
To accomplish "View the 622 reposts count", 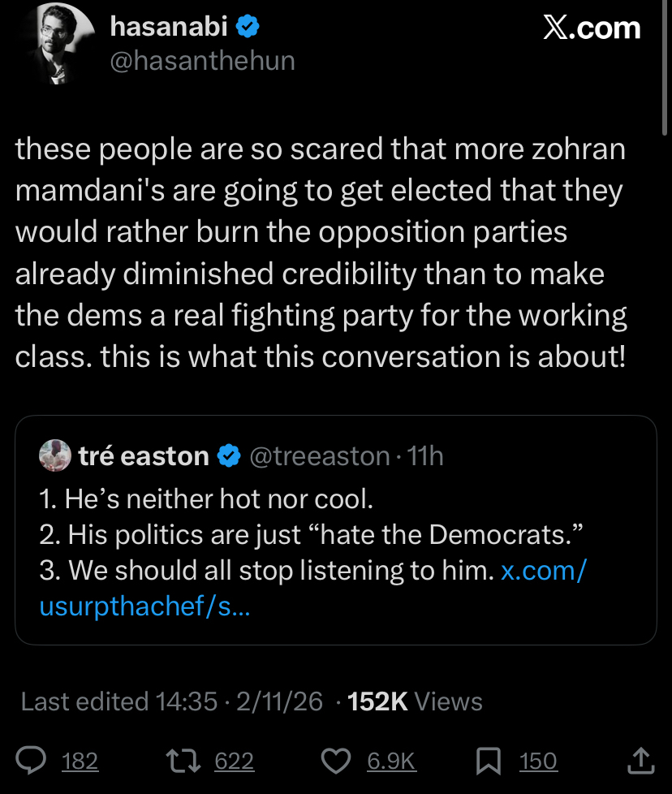I will [x=234, y=761].
